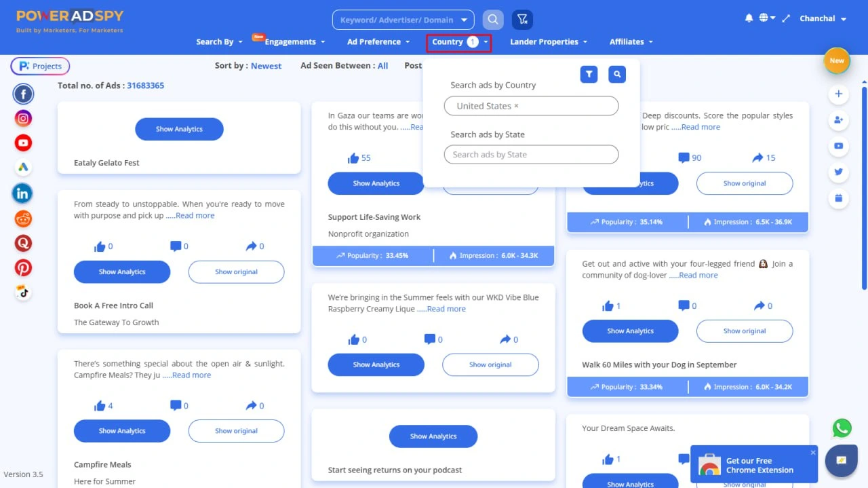Open the Twitter icon in right sidebar
868x488 pixels.
click(839, 172)
